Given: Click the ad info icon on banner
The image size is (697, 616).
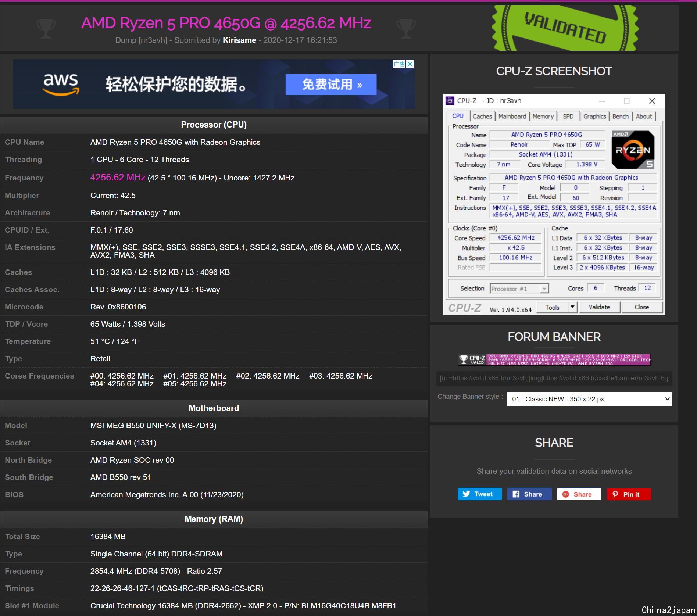Looking at the screenshot, I should click(399, 64).
